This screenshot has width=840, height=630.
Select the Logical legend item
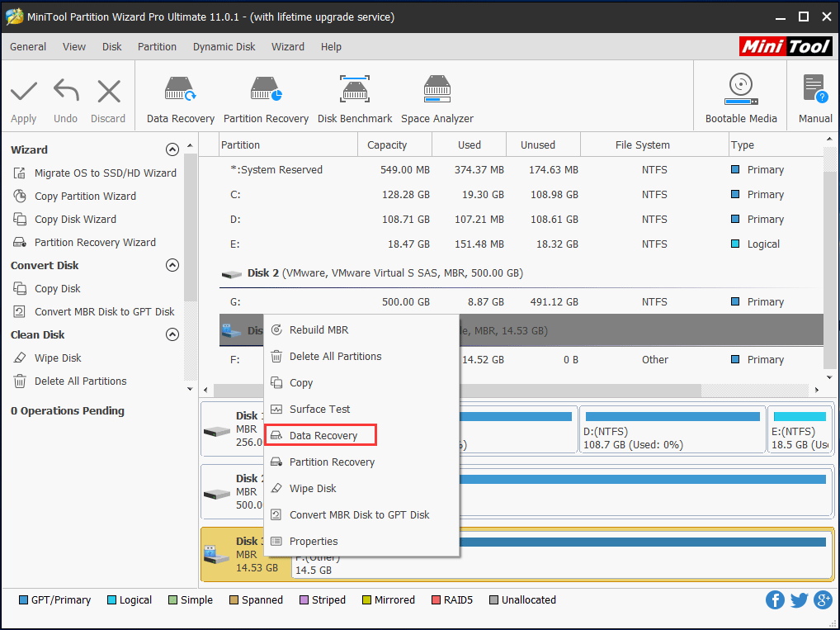(x=129, y=599)
